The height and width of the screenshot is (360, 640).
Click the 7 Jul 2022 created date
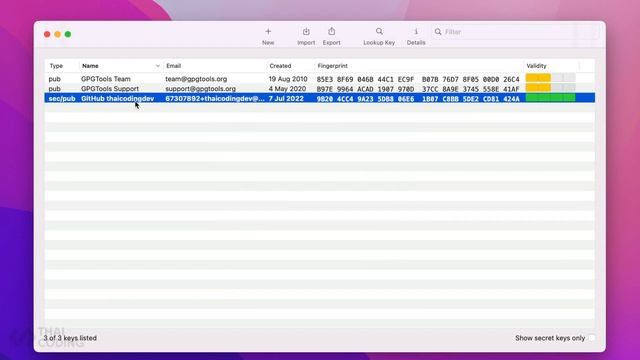point(286,98)
